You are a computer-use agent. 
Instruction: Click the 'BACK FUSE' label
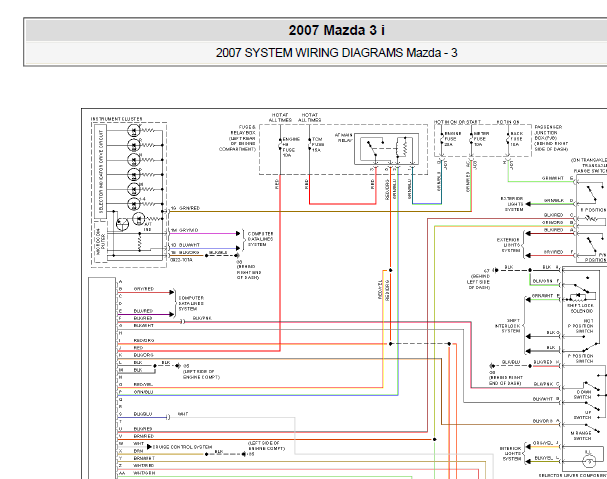coord(517,136)
